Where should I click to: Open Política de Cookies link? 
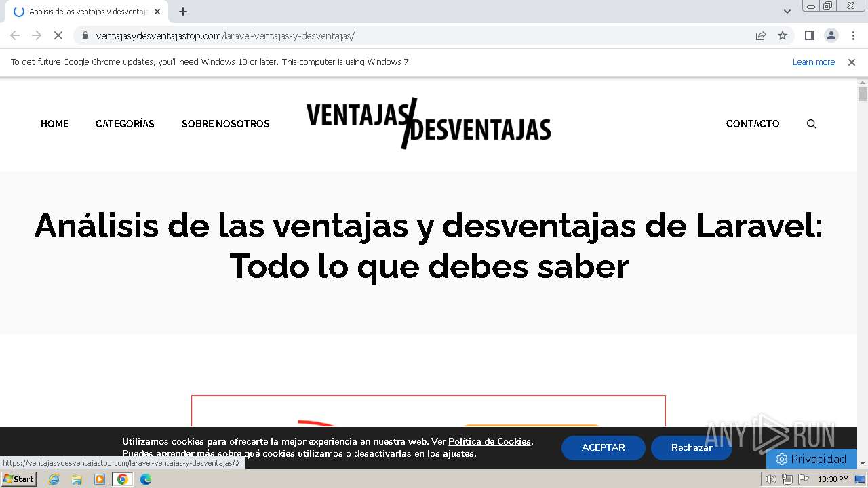click(x=490, y=441)
